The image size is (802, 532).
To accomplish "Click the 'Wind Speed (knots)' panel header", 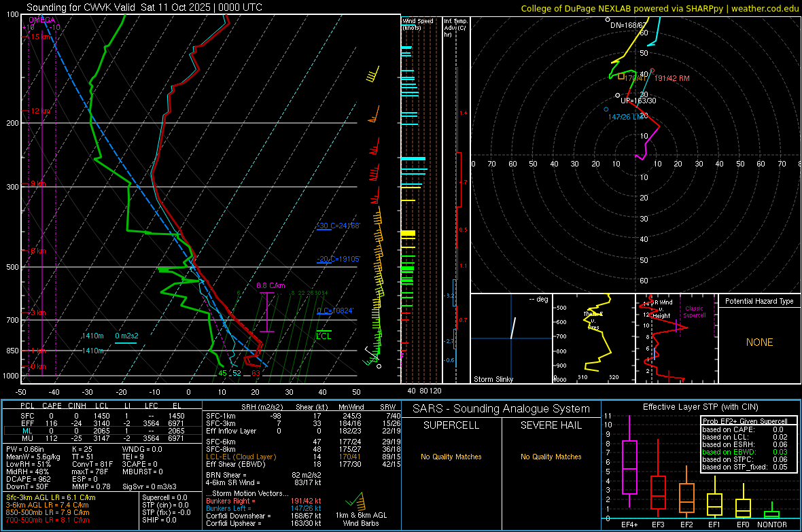I will click(x=418, y=24).
